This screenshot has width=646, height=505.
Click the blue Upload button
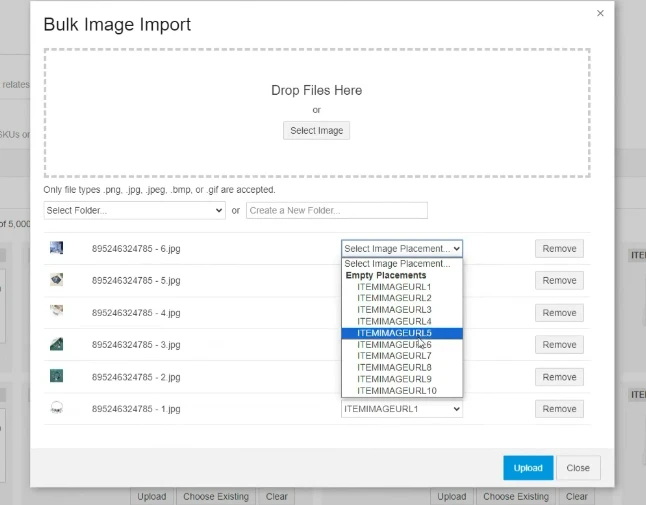[528, 468]
